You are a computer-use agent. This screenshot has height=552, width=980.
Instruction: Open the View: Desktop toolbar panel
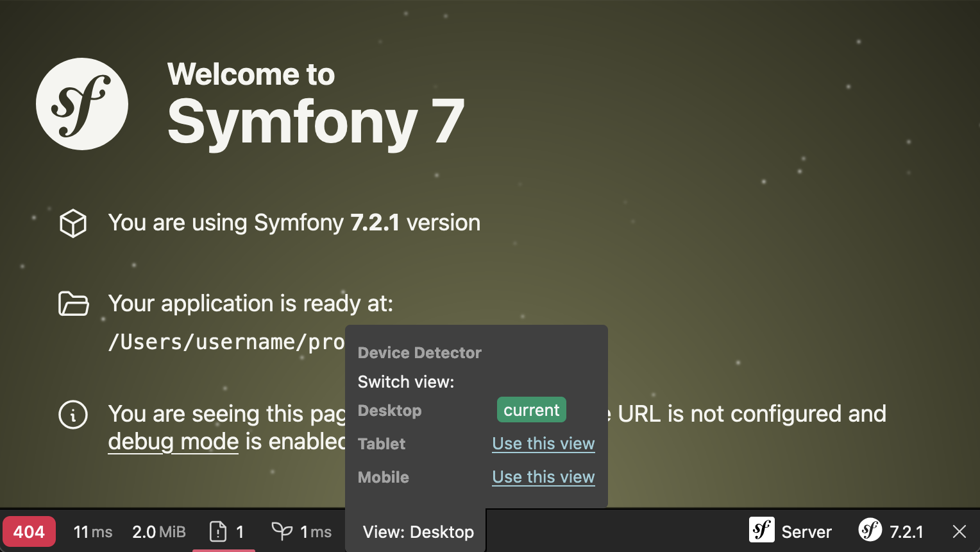pyautogui.click(x=418, y=532)
